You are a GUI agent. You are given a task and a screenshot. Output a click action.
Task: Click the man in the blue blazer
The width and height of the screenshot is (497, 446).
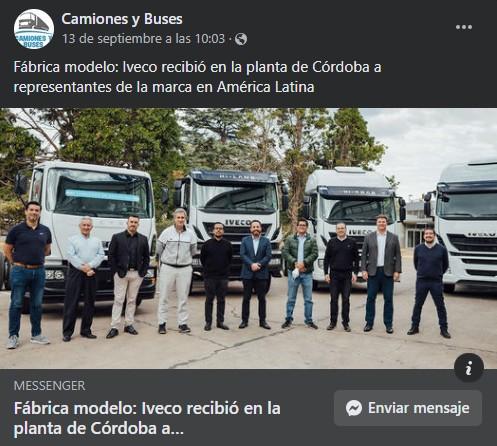256,275
